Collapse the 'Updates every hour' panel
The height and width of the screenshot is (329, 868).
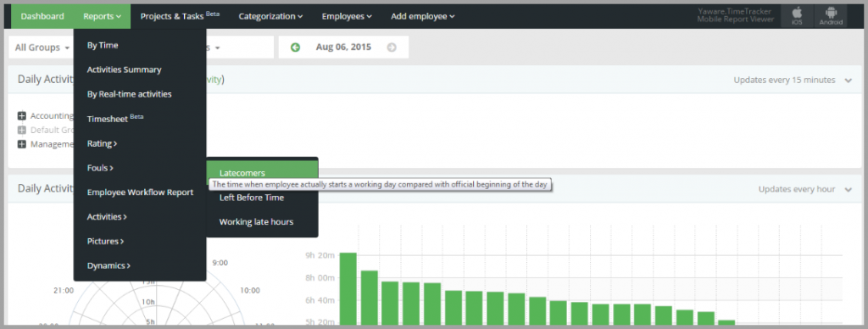pos(848,189)
